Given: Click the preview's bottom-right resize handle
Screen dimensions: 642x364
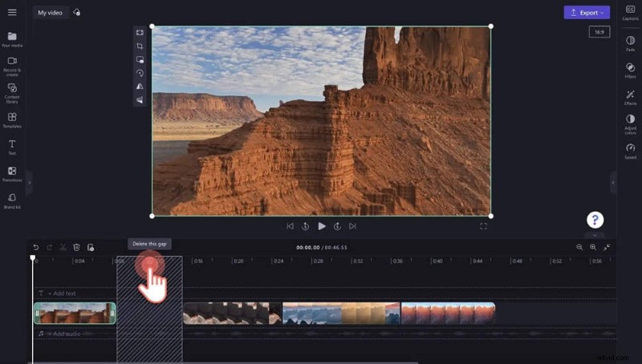Looking at the screenshot, I should [x=491, y=216].
